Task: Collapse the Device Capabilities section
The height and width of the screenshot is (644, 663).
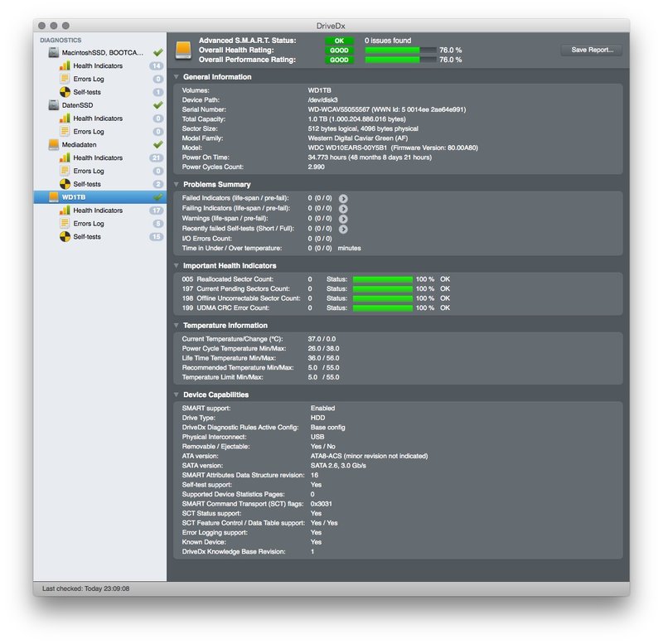Action: click(x=177, y=395)
